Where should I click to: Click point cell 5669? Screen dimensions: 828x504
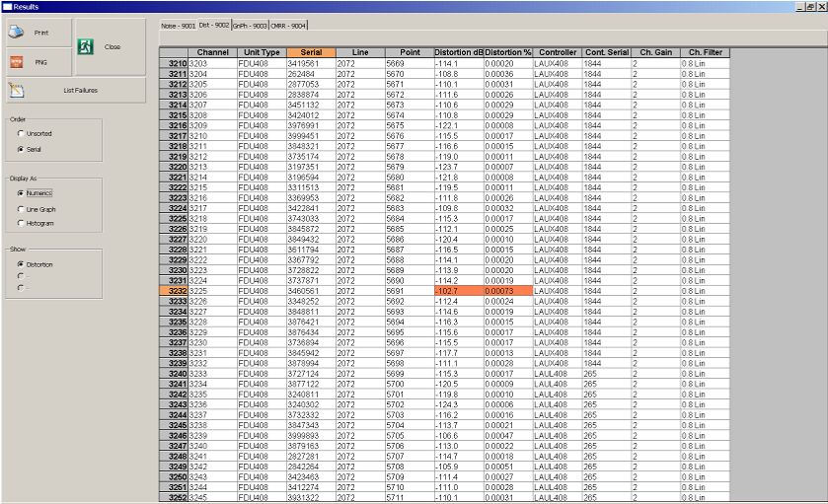(x=410, y=63)
